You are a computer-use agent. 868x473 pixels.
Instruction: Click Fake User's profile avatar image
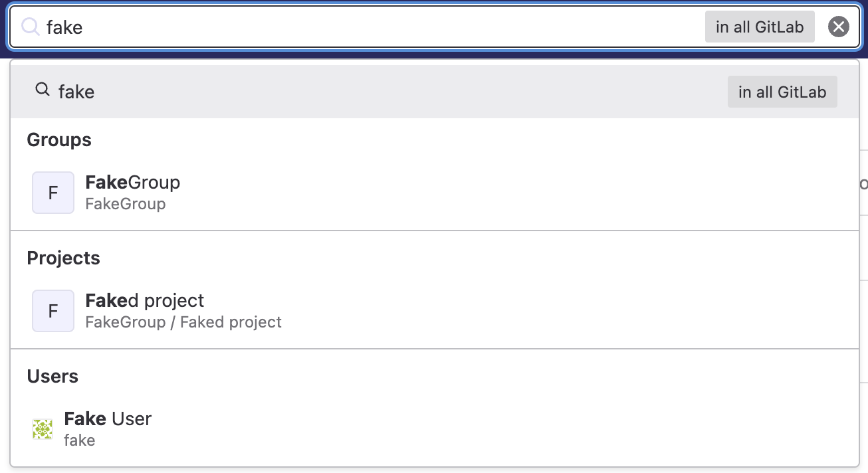click(x=42, y=428)
